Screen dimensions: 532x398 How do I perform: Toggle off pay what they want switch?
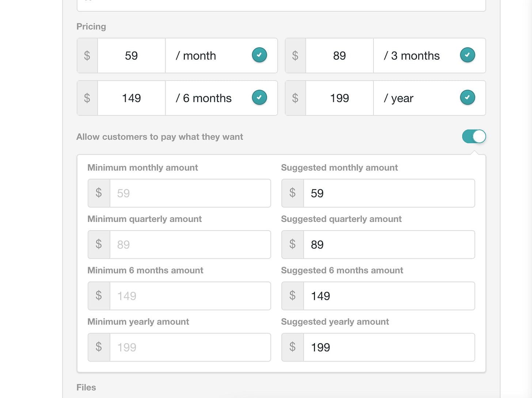[474, 137]
